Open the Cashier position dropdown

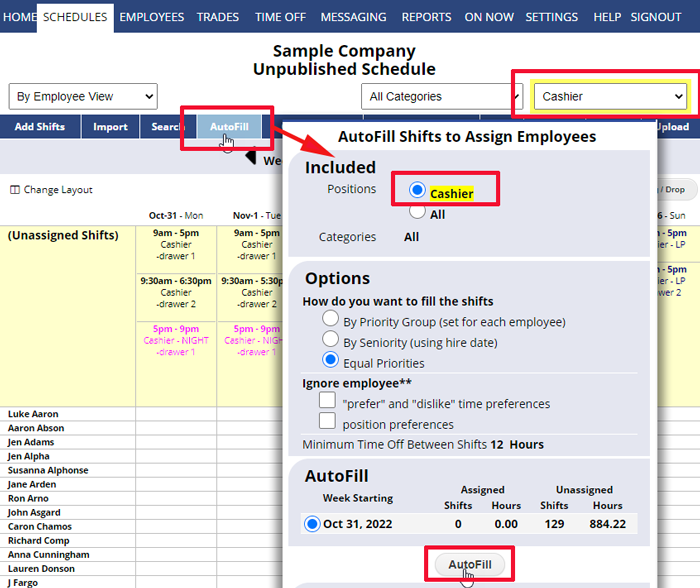(609, 97)
